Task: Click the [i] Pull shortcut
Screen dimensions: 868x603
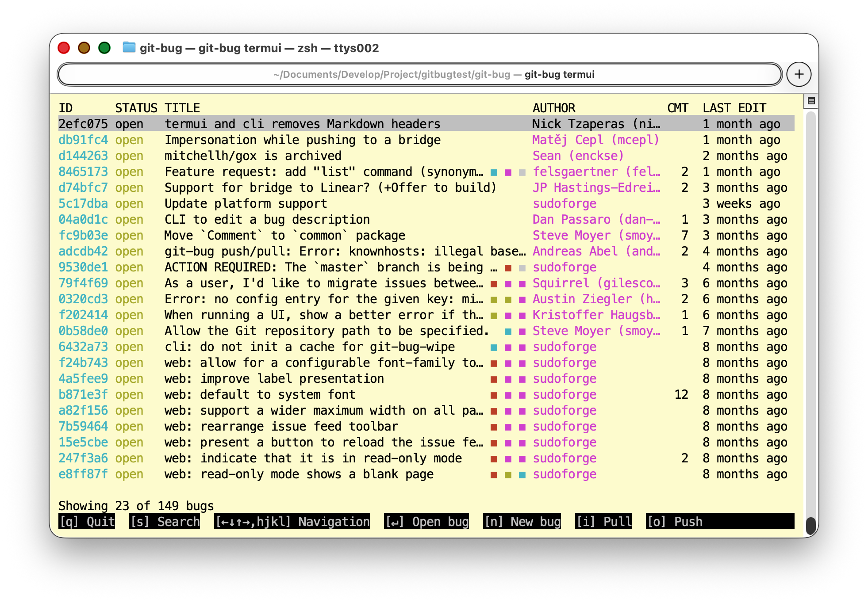Action: (x=604, y=522)
